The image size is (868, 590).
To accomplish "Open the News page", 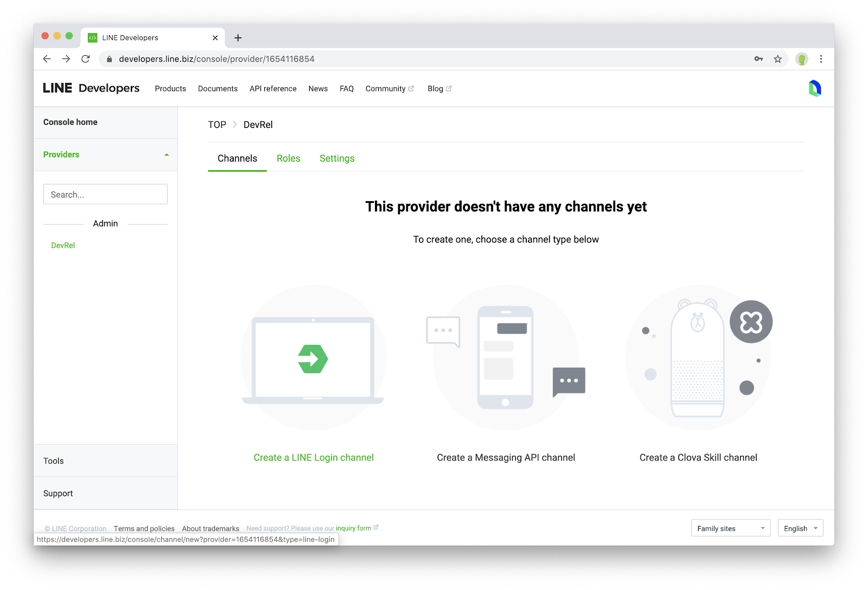I will tap(318, 89).
